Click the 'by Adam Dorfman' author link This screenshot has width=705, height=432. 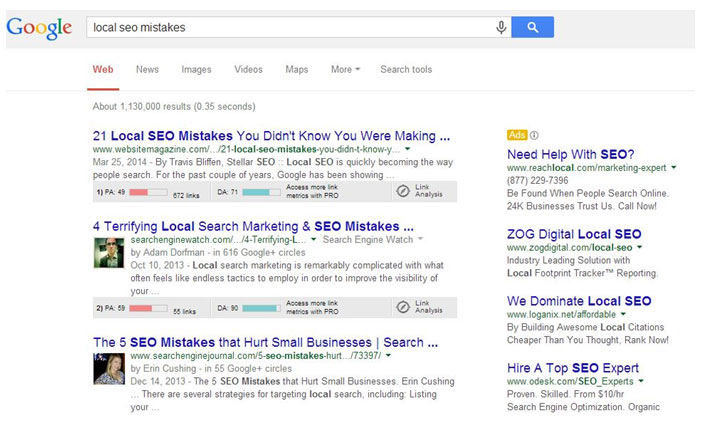point(167,252)
